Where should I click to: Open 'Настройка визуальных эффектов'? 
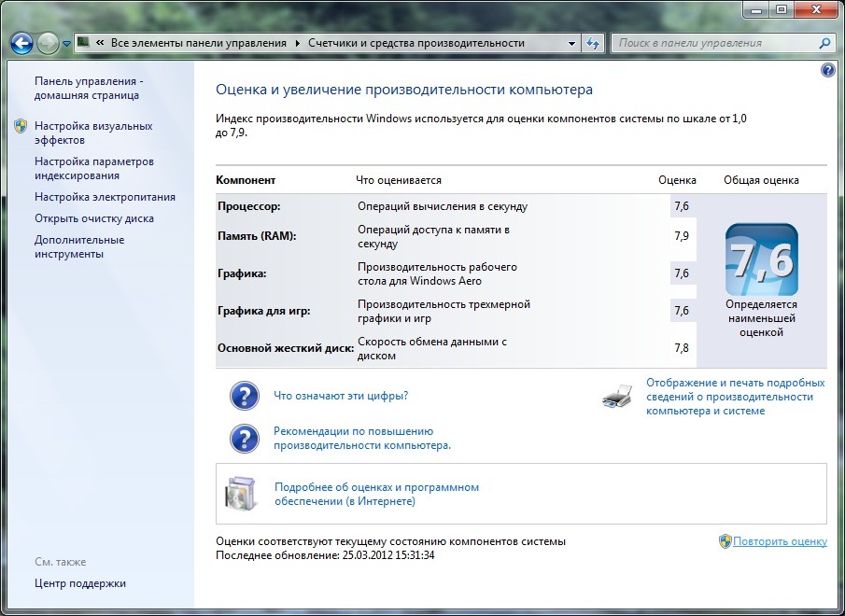[x=93, y=133]
